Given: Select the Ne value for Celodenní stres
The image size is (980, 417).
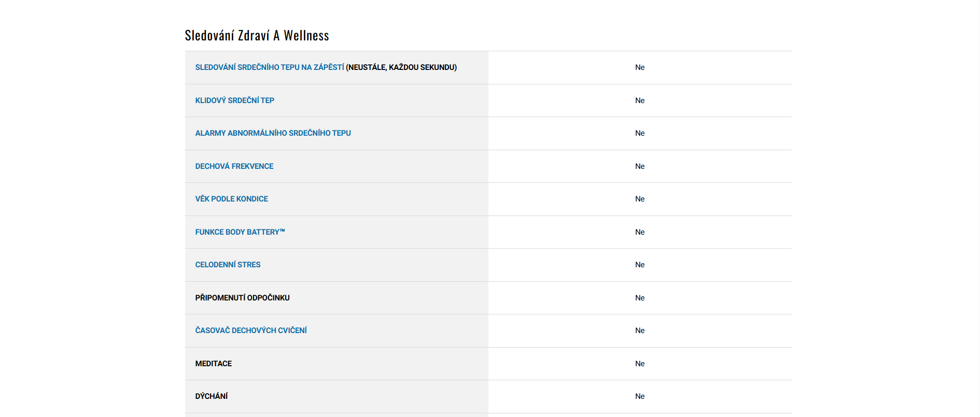Looking at the screenshot, I should pyautogui.click(x=640, y=265).
